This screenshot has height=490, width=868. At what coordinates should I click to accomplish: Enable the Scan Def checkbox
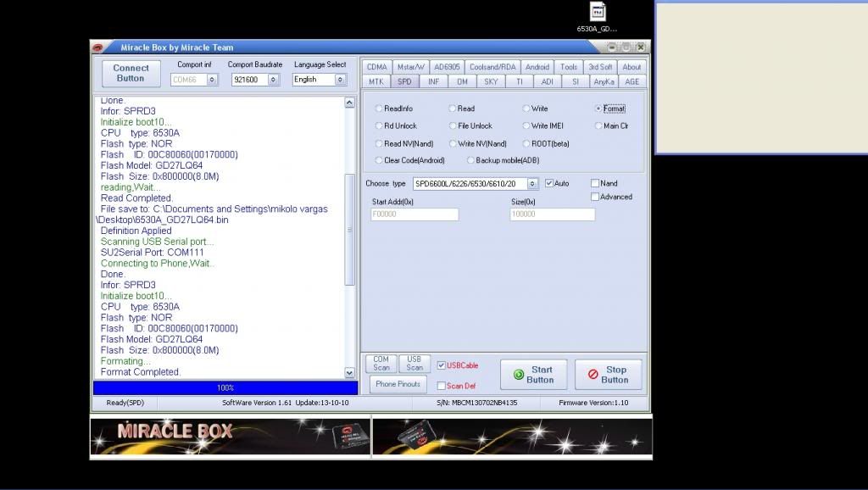pyautogui.click(x=441, y=386)
